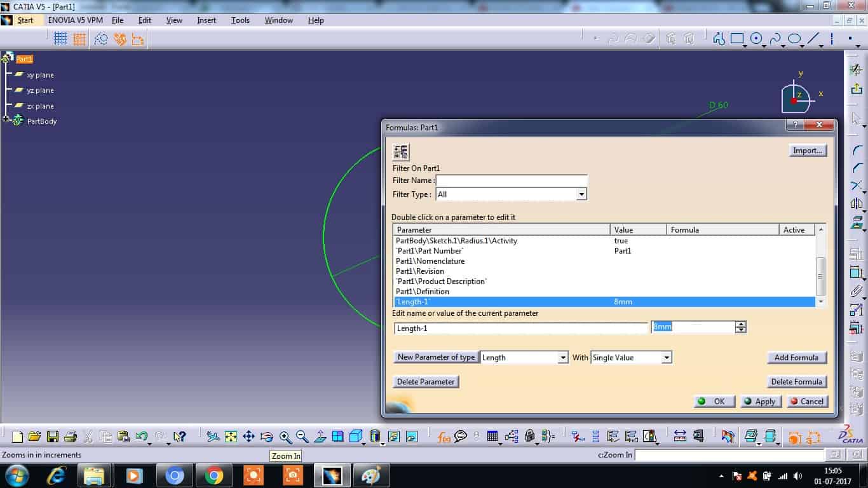Open the Line tool flyout arrow
The width and height of the screenshot is (868, 488).
point(822,45)
